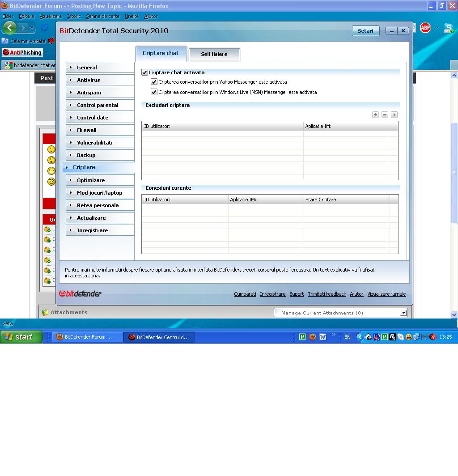Click the EN language indicator
This screenshot has width=458, height=476.
[x=347, y=337]
